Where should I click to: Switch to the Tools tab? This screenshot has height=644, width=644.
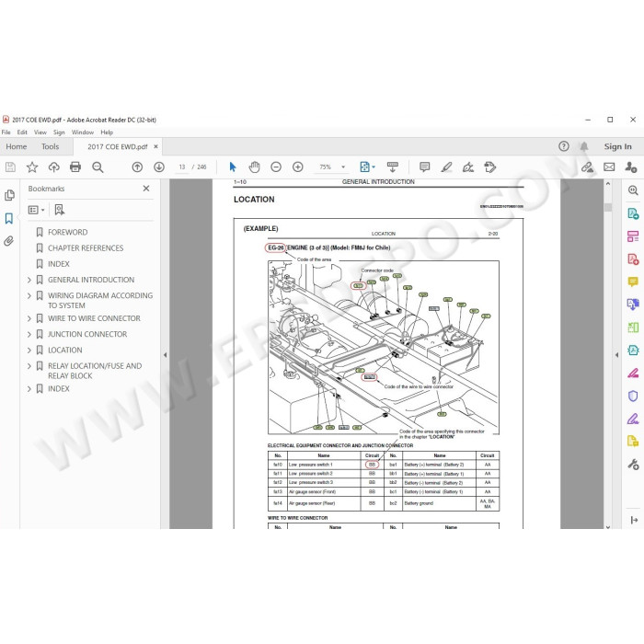50,146
